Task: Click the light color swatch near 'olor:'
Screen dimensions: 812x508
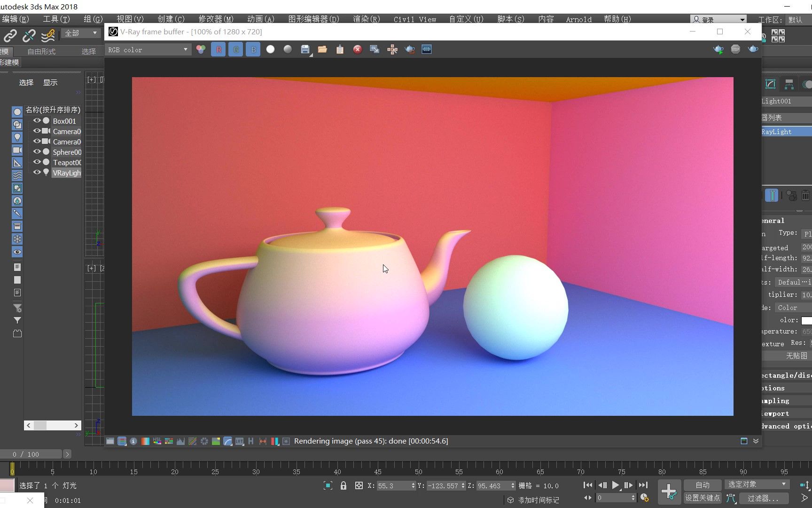Action: point(807,320)
